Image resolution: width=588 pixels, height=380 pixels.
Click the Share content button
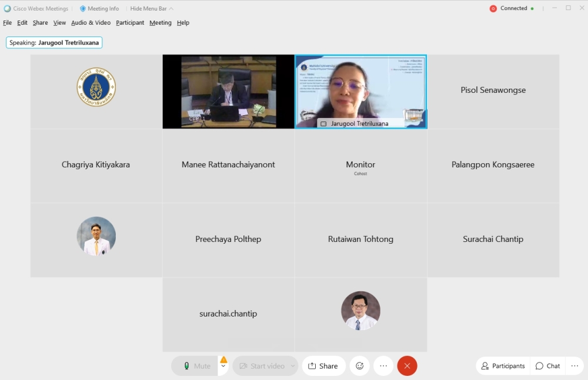click(323, 366)
